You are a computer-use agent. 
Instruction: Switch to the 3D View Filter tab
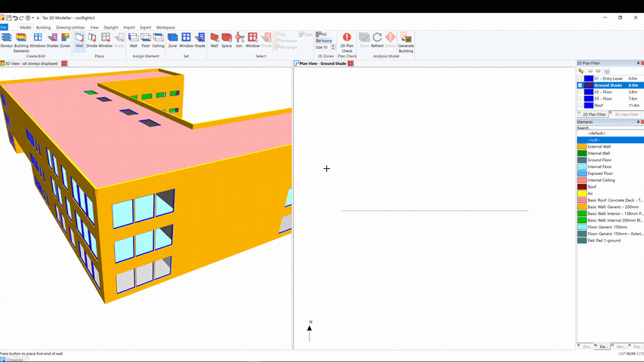tap(626, 115)
